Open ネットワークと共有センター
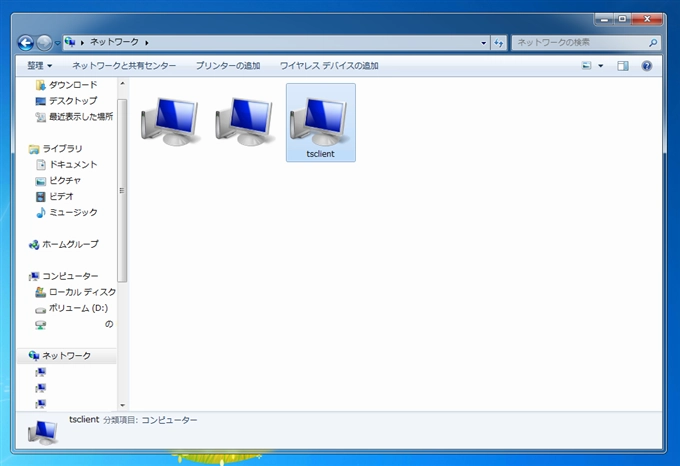This screenshot has width=680, height=466. (x=124, y=66)
